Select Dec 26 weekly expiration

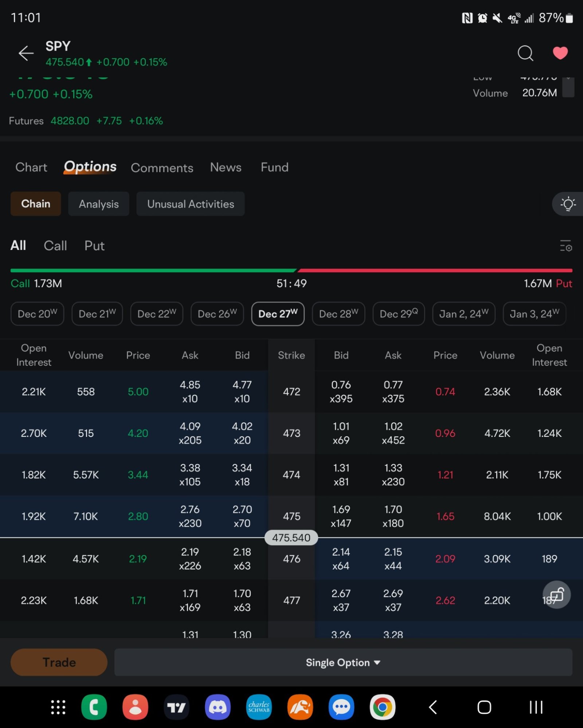click(x=217, y=314)
